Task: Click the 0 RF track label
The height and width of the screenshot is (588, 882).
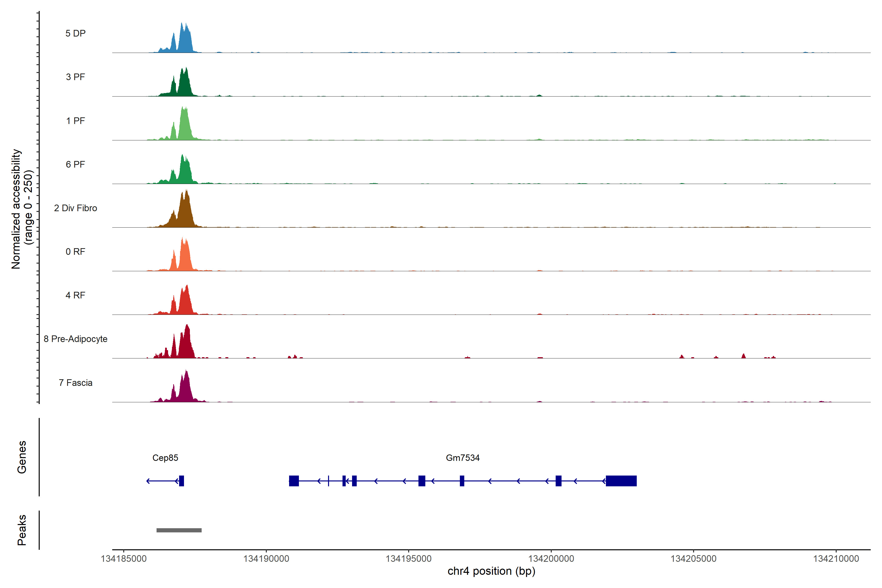Action: [x=75, y=252]
